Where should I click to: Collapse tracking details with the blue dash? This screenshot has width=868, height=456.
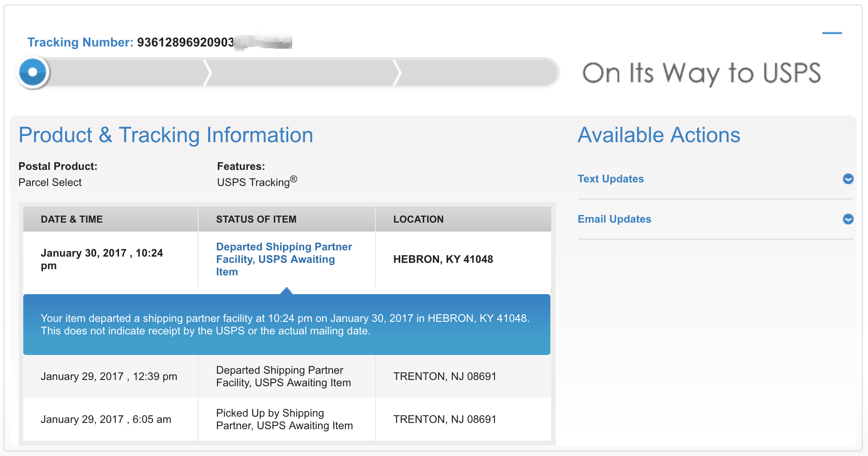[x=832, y=33]
